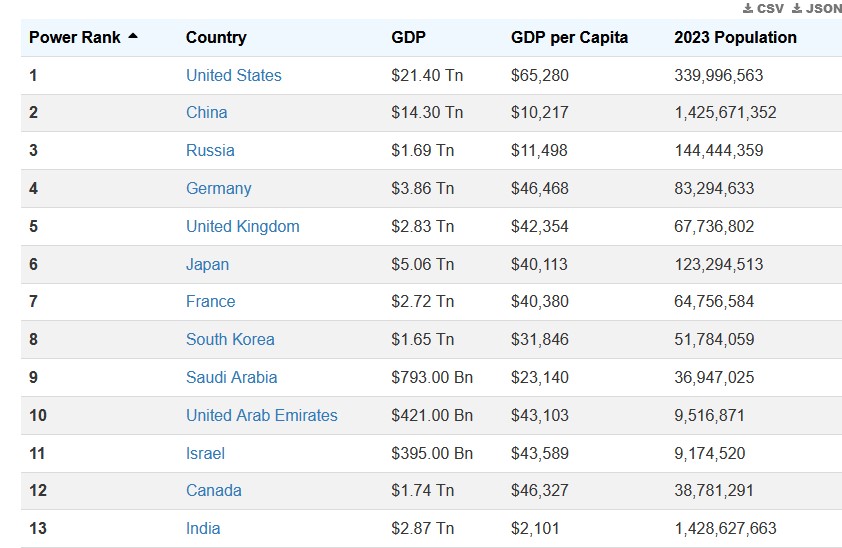Click the India country link
Image resolution: width=842 pixels, height=548 pixels.
click(x=203, y=528)
